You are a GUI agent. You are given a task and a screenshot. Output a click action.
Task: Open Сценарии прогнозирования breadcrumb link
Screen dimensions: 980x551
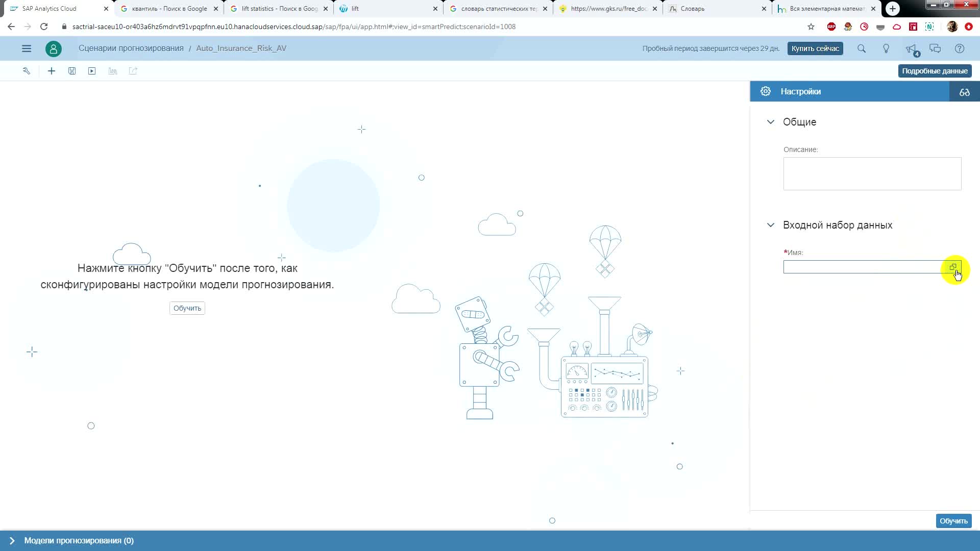131,48
